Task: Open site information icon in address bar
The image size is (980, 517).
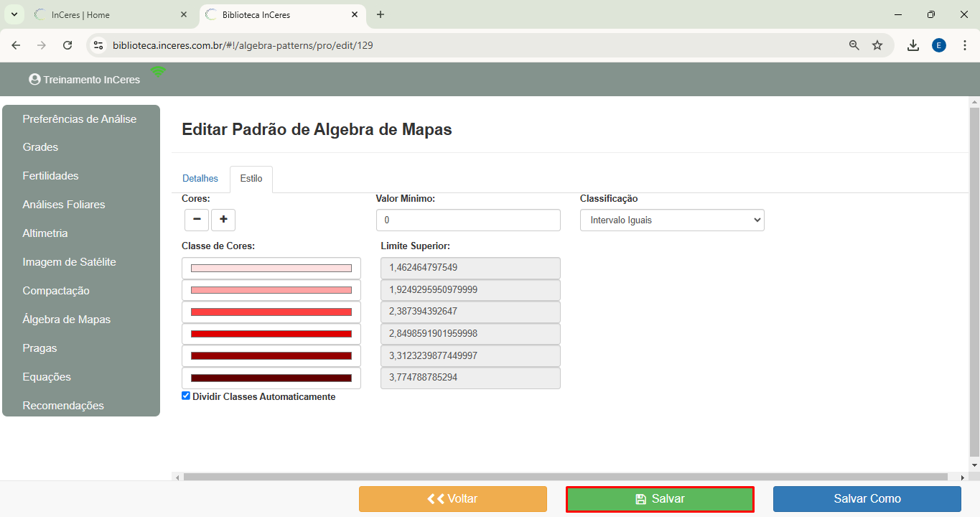Action: pos(98,45)
